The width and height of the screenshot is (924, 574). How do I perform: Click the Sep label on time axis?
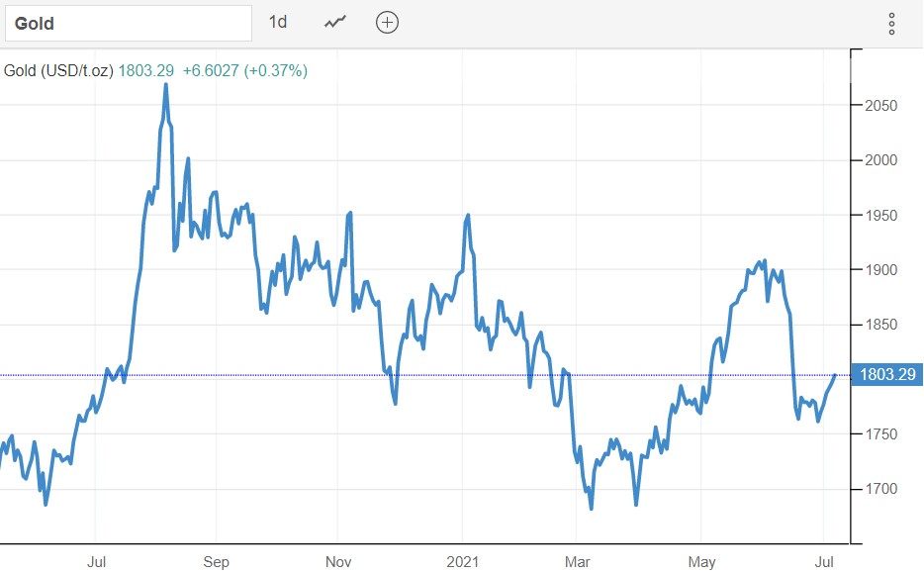coord(216,562)
